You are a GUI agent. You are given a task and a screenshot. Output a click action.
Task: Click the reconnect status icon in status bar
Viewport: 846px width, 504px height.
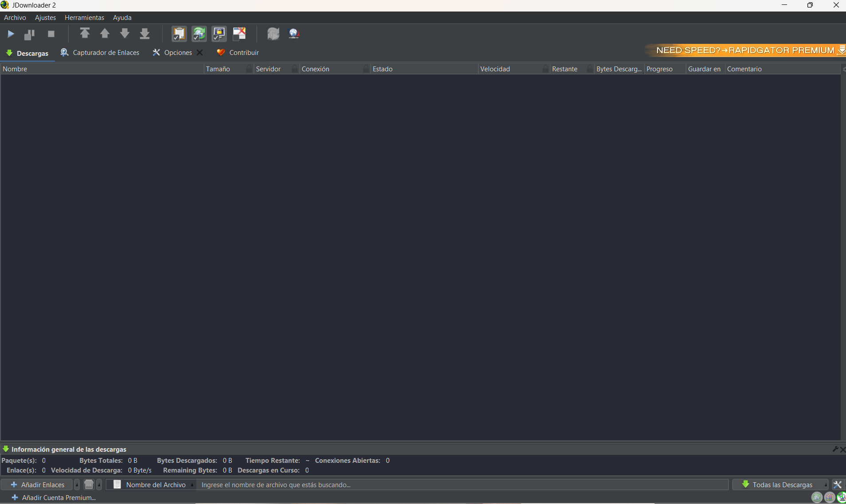pos(817,498)
